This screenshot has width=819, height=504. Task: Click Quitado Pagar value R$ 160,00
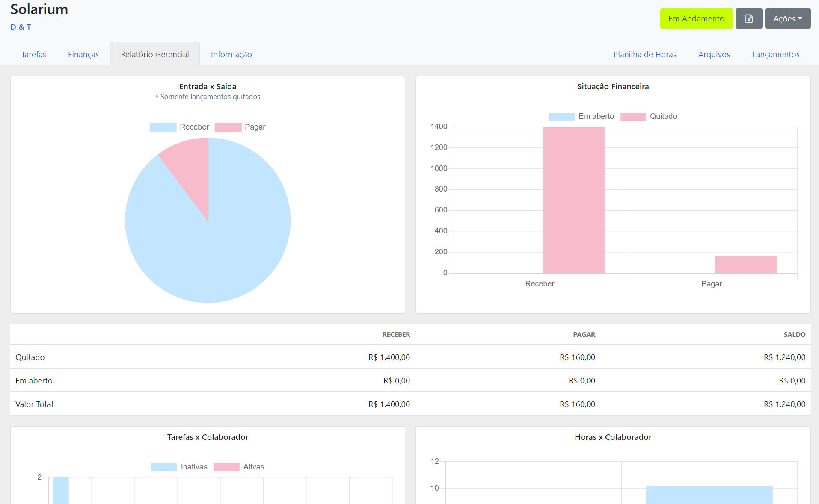[x=577, y=357]
